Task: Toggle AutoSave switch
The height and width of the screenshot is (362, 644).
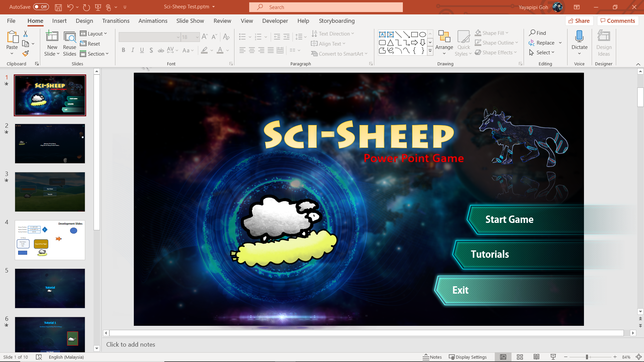Action: (41, 7)
